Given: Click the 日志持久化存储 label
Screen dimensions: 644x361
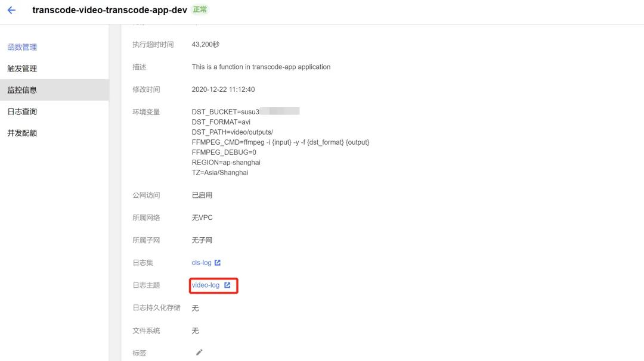Looking at the screenshot, I should click(156, 307).
